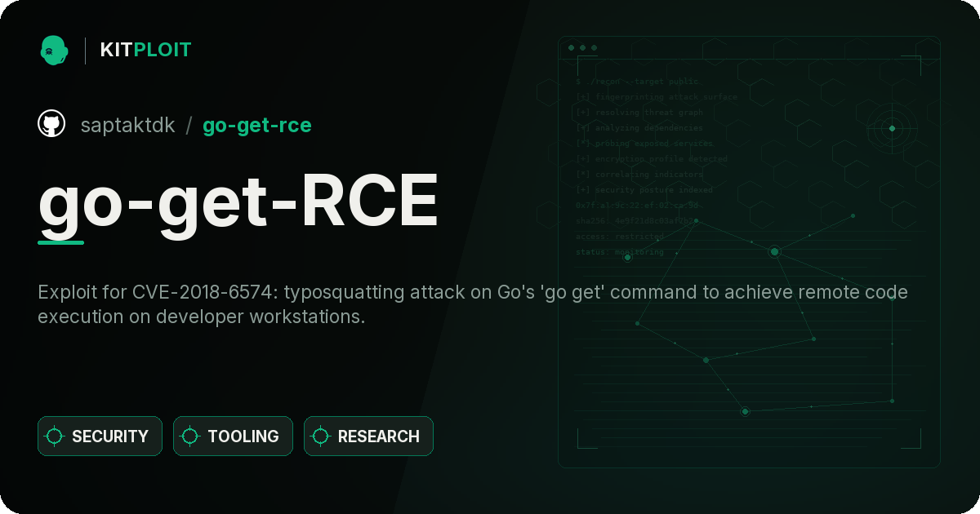Click the CVE-2018-6574 description text

pyautogui.click(x=473, y=304)
